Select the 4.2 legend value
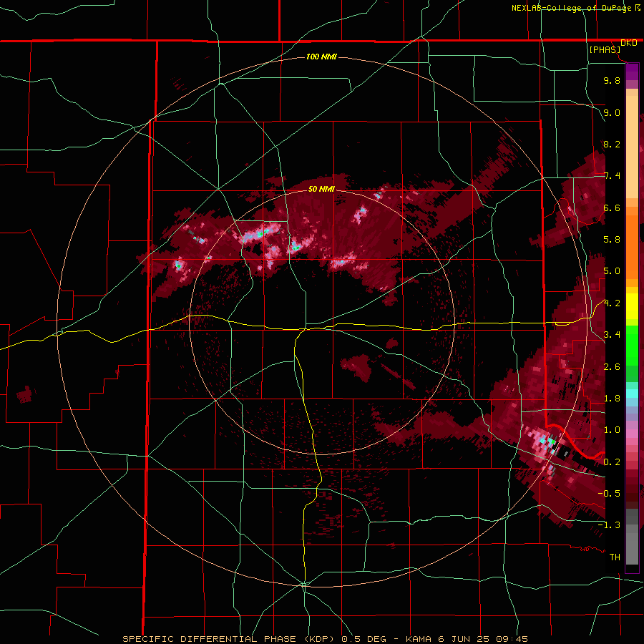 tap(612, 303)
